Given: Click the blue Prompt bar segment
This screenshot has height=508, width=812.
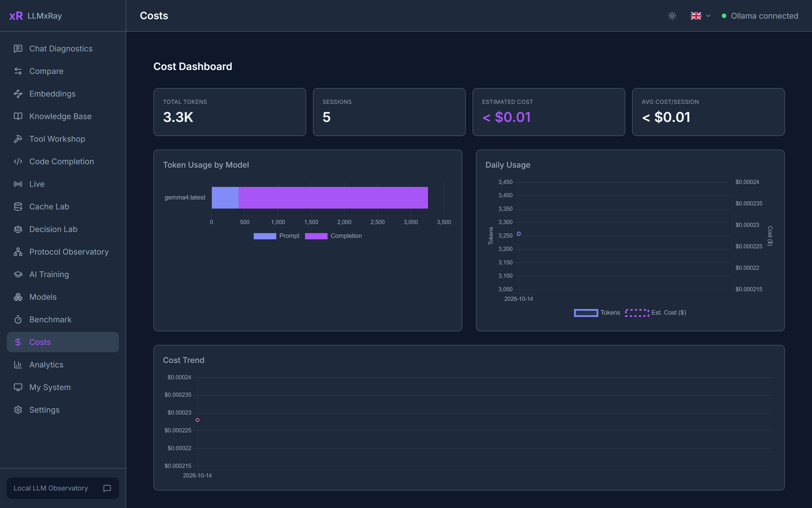Looking at the screenshot, I should [225, 198].
